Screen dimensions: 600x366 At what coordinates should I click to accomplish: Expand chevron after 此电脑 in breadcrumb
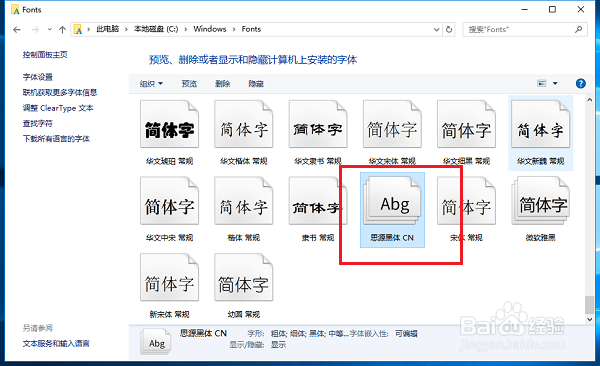coord(126,29)
